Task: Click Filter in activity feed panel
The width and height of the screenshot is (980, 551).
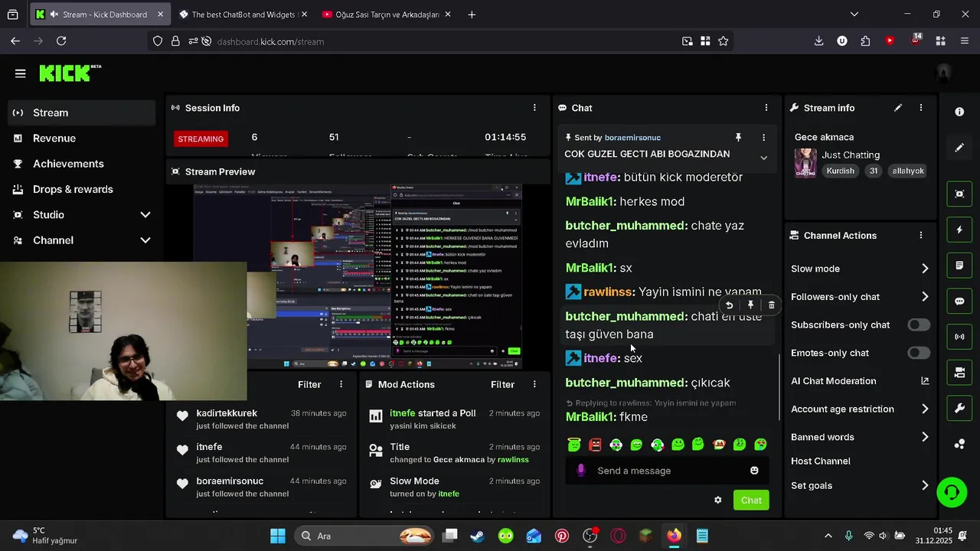Action: click(309, 384)
